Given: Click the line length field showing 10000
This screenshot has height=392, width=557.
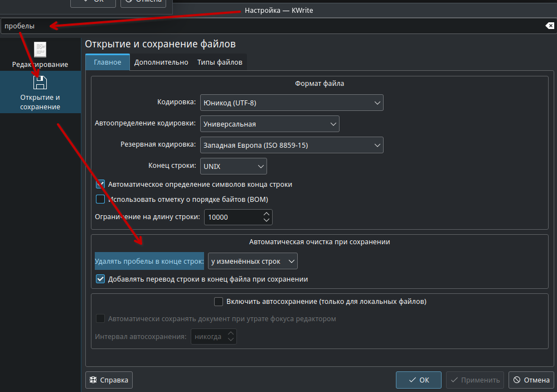Looking at the screenshot, I should [234, 217].
